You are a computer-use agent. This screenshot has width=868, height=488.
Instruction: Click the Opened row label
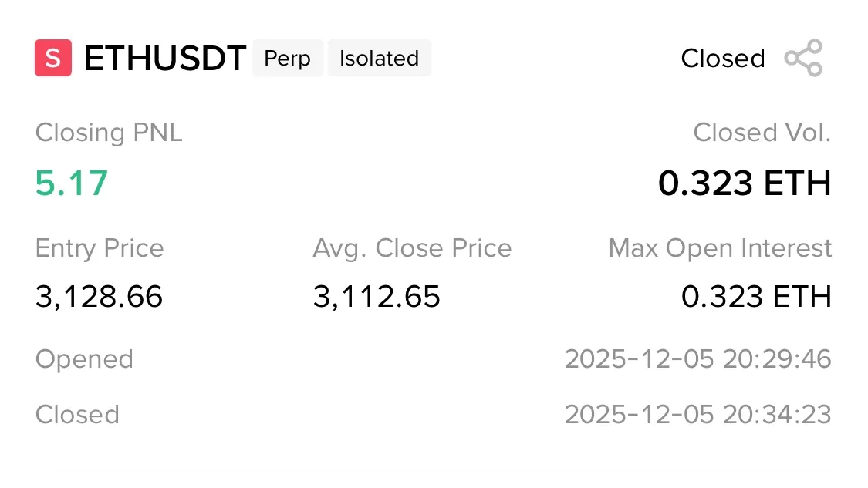pos(84,359)
